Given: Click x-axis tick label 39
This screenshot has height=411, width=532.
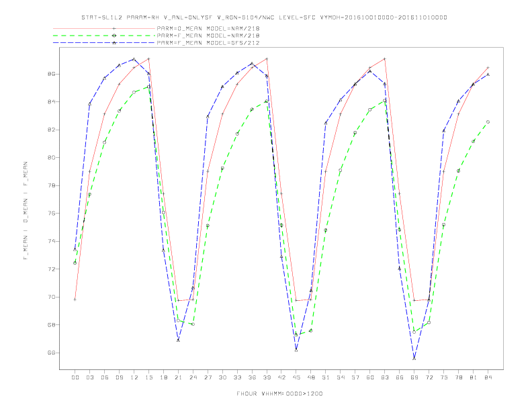Looking at the screenshot, I should [267, 377].
